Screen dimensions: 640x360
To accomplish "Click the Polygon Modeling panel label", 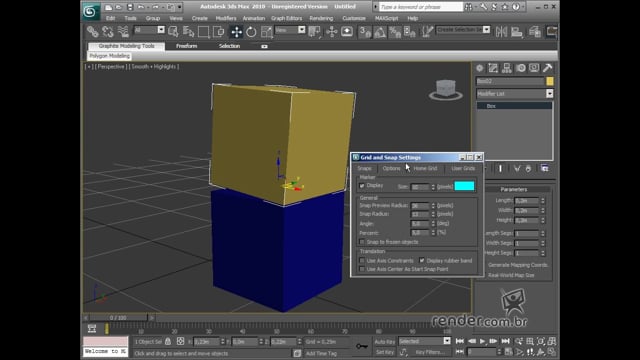I will pos(109,56).
